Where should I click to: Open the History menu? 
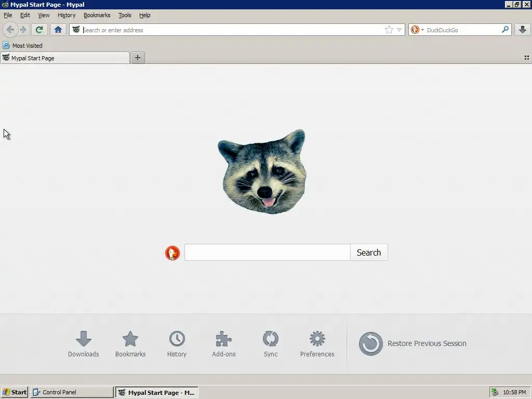[x=66, y=15]
